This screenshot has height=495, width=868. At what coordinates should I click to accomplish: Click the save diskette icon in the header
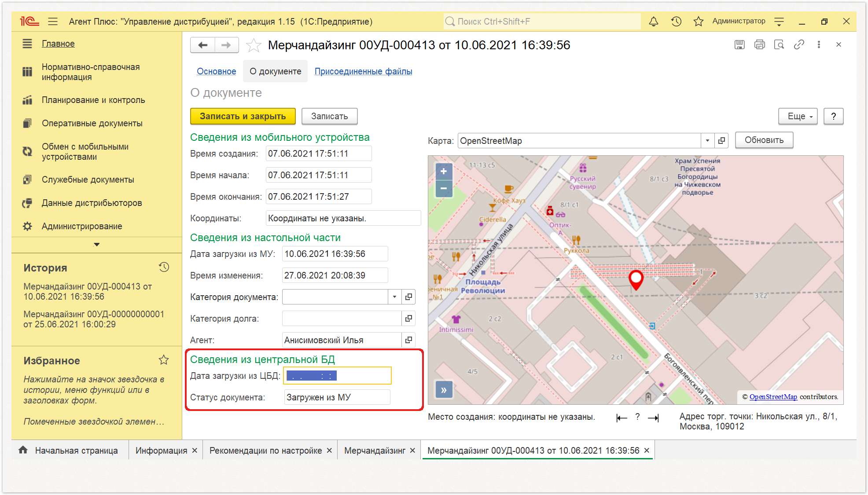(x=739, y=44)
